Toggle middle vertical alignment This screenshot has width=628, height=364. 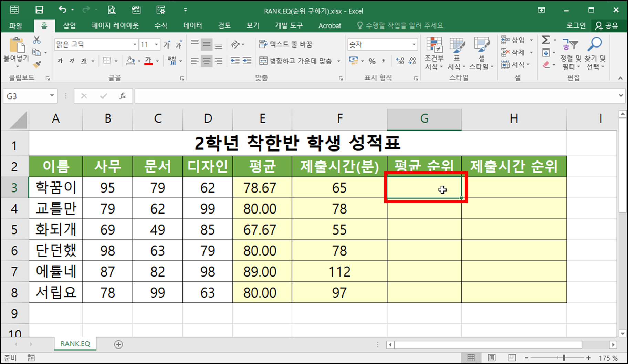(207, 44)
